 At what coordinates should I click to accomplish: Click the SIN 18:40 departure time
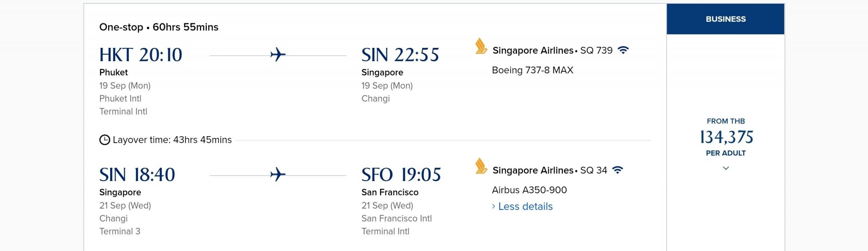137,175
